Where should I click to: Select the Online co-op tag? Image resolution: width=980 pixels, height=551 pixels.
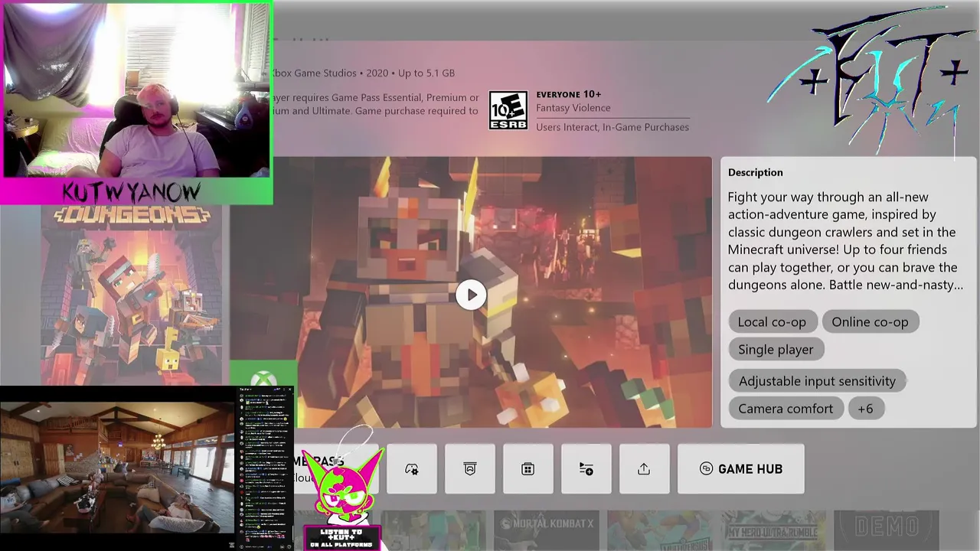(870, 322)
